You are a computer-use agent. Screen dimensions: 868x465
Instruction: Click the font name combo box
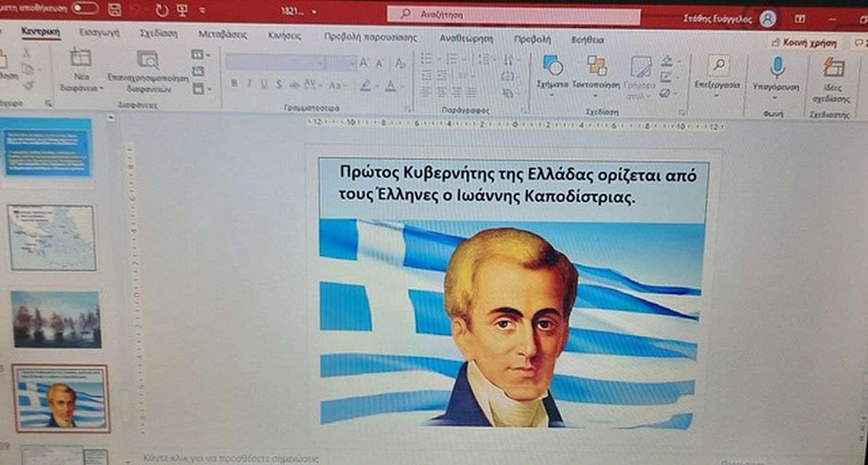point(275,62)
